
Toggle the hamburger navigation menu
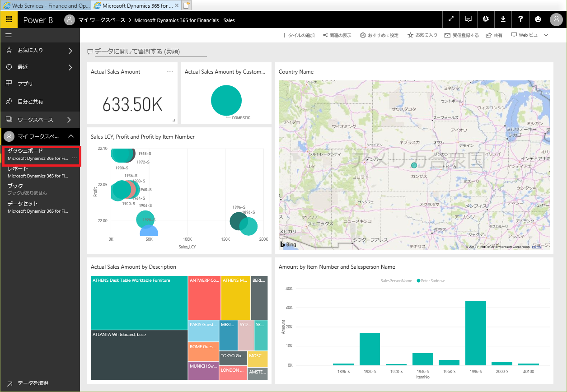(9, 35)
